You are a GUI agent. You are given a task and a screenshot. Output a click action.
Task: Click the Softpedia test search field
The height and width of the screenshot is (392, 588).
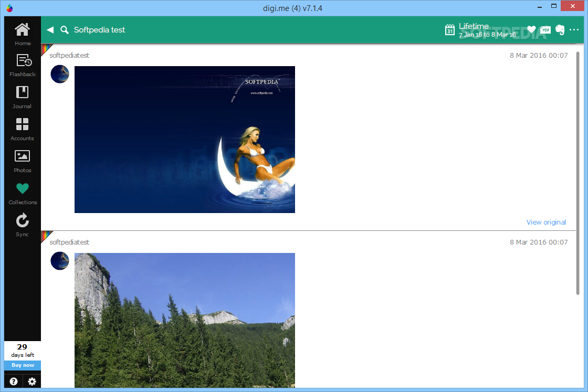[99, 30]
